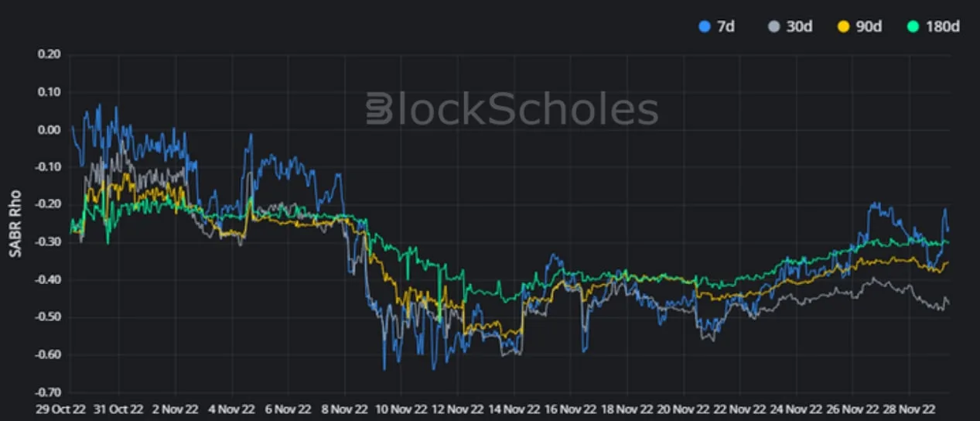The width and height of the screenshot is (980, 421).
Task: Click the 0.20 y-axis label
Action: 49,55
